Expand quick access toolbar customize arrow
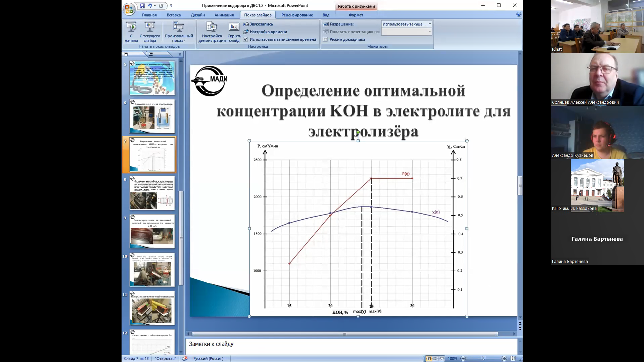 [x=171, y=6]
